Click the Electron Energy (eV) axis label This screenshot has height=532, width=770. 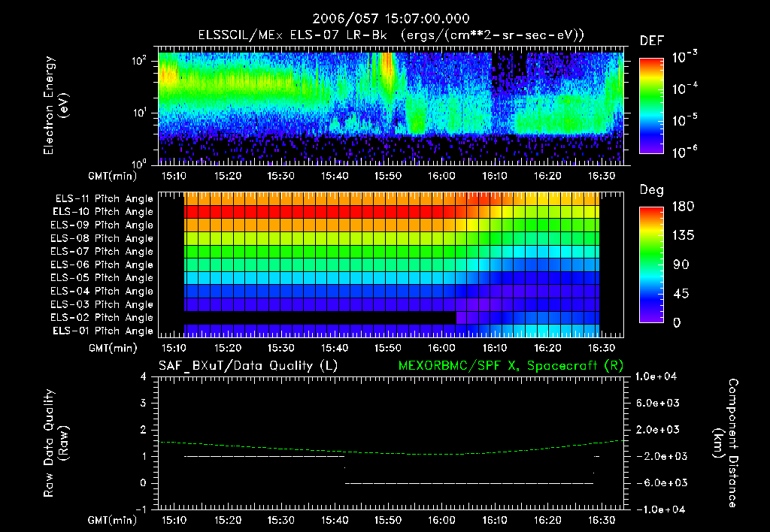click(x=56, y=105)
